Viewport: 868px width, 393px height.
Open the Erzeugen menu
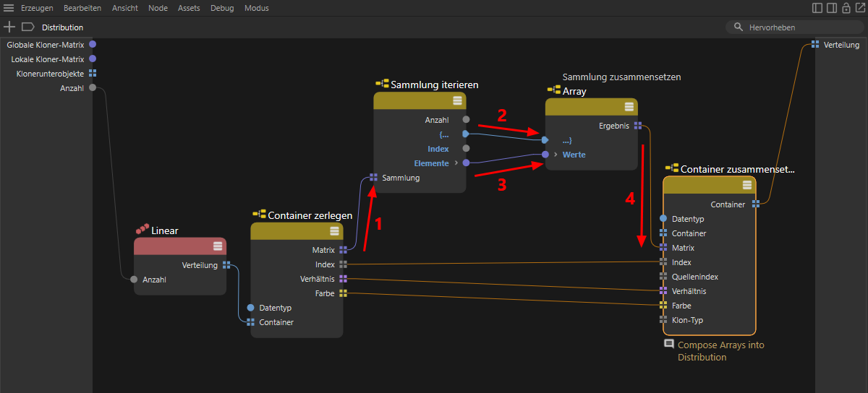click(38, 8)
